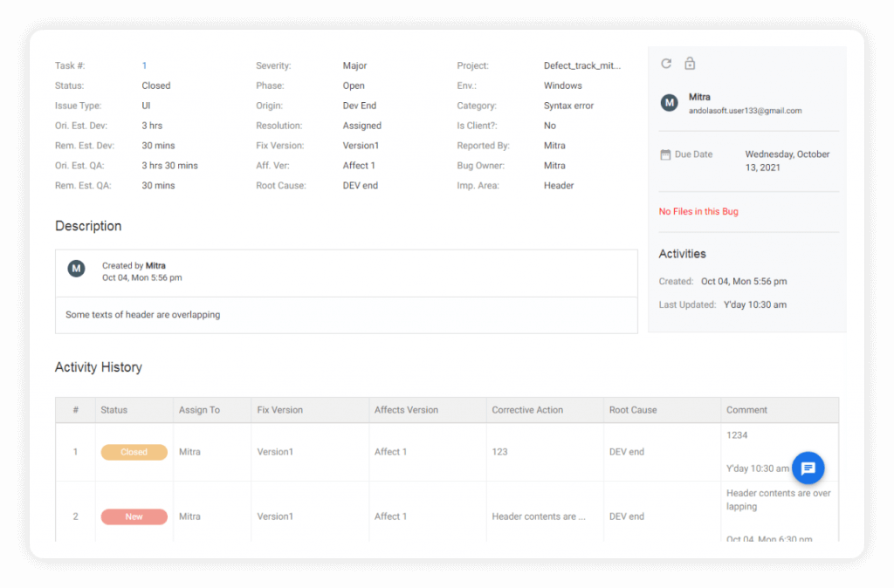The width and height of the screenshot is (894, 588).
Task: Click the Status column header
Action: pos(115,410)
